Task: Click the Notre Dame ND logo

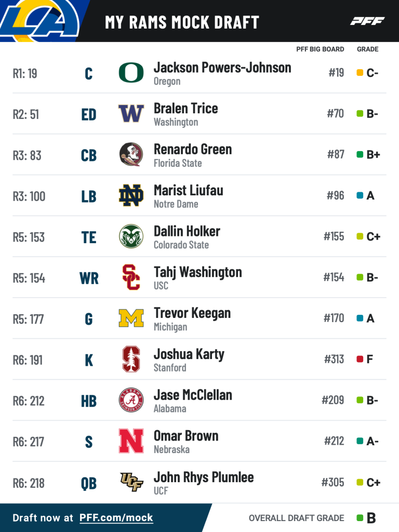Action: [131, 196]
